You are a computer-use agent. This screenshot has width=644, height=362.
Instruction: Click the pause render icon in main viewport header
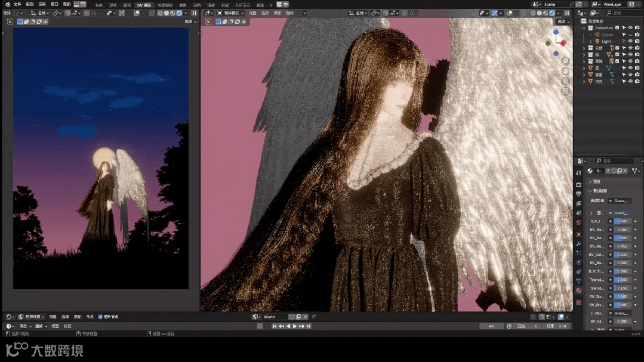coord(567,13)
